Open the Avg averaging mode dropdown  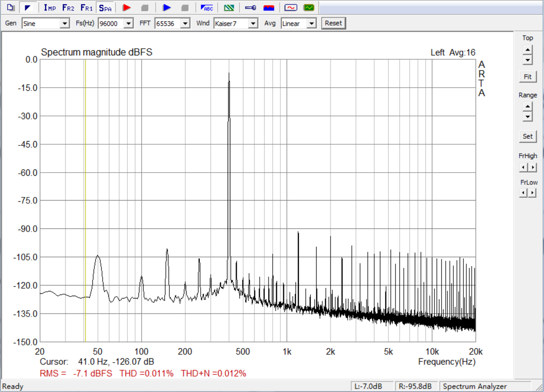click(312, 24)
